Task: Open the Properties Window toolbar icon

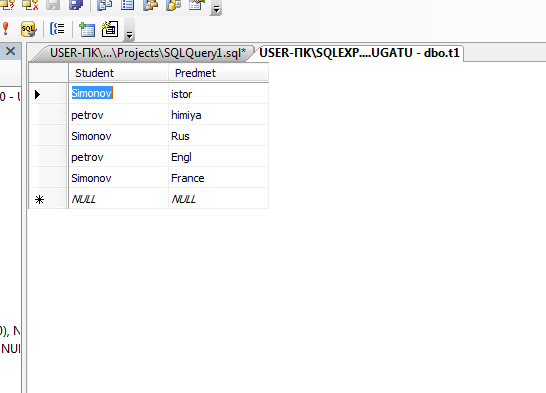Action: [x=196, y=5]
